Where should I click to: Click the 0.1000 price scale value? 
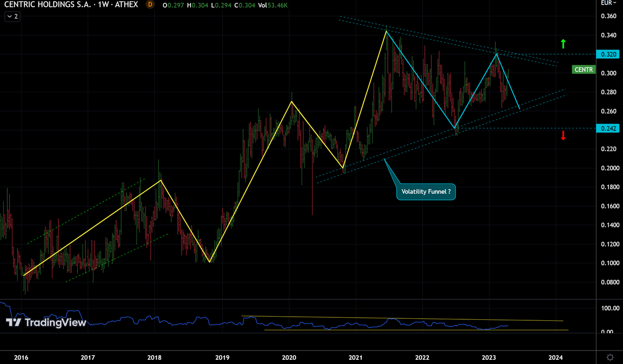click(610, 263)
